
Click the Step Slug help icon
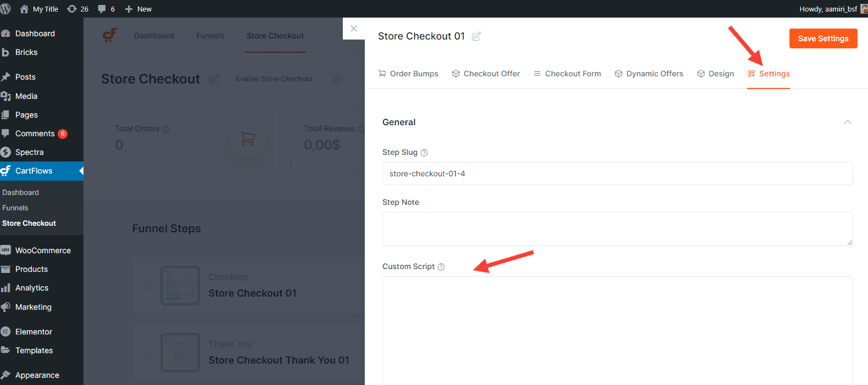click(424, 153)
